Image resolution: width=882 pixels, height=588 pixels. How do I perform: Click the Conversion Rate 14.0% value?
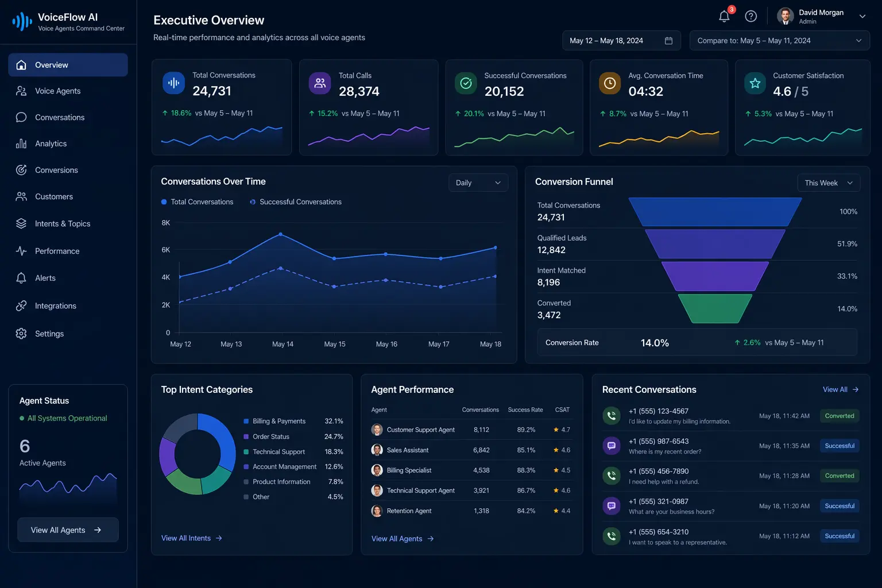point(655,343)
